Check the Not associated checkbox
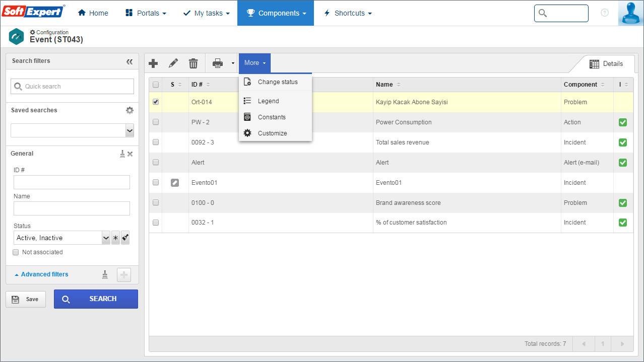 pyautogui.click(x=16, y=252)
